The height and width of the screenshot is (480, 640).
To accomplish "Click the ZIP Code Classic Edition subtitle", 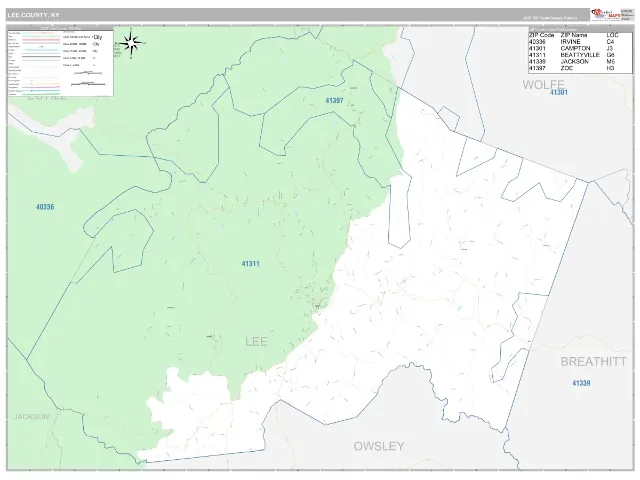I will coord(550,18).
